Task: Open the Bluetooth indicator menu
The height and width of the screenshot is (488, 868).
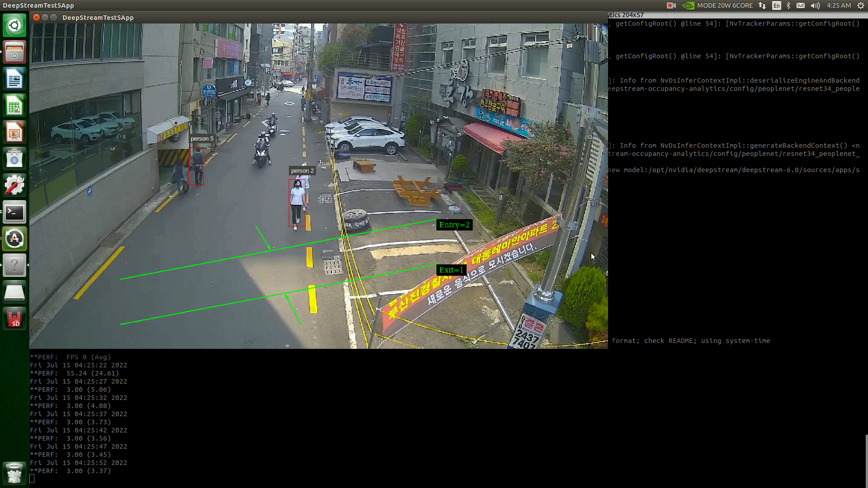Action: tap(788, 5)
